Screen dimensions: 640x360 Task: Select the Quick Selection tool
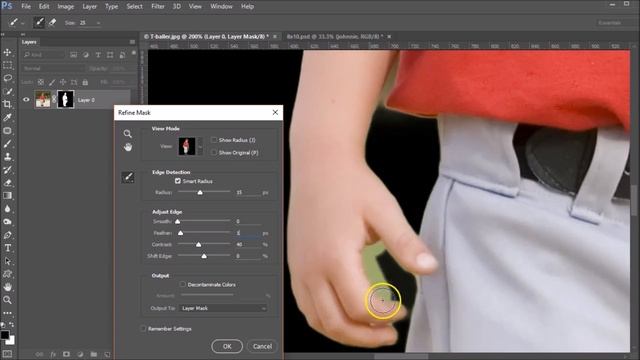coord(7,91)
